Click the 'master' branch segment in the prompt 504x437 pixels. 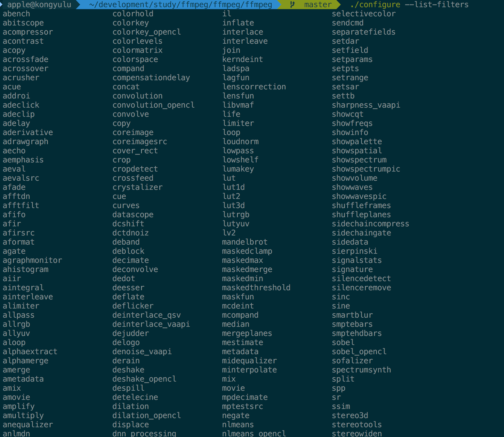point(318,5)
